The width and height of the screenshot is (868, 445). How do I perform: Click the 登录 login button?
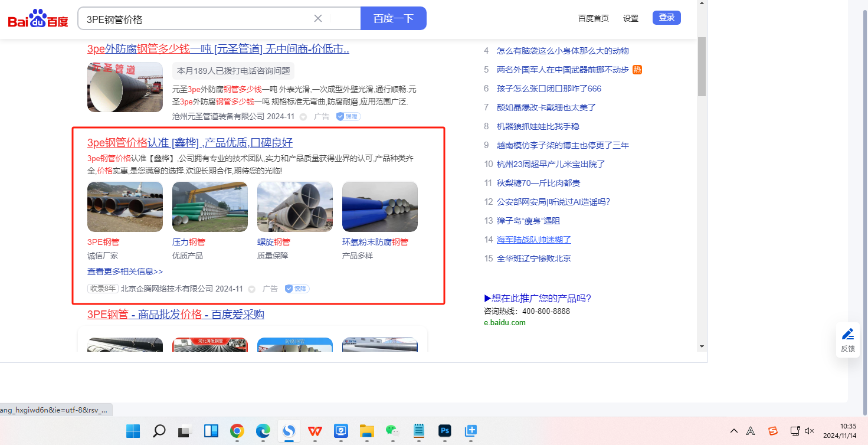[x=667, y=18]
